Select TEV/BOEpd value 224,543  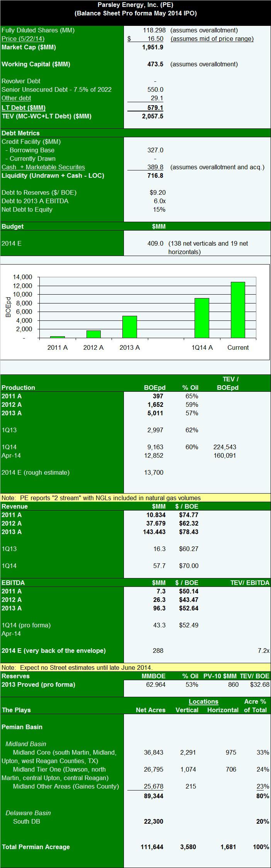(225, 447)
